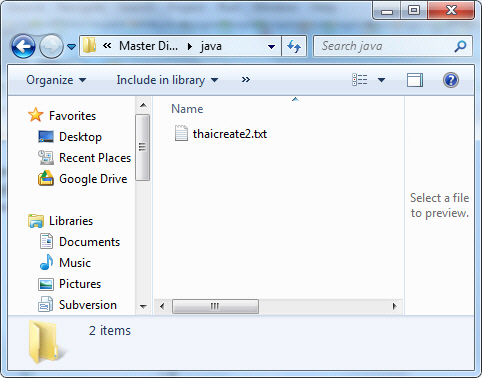This screenshot has height=378, width=482.
Task: Open Documents library
Action: pyautogui.click(x=89, y=242)
